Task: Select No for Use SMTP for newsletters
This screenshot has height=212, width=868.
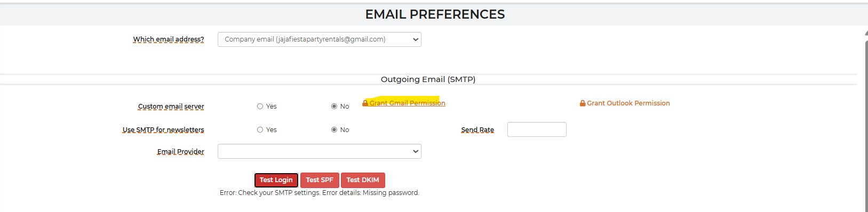Action: (334, 130)
